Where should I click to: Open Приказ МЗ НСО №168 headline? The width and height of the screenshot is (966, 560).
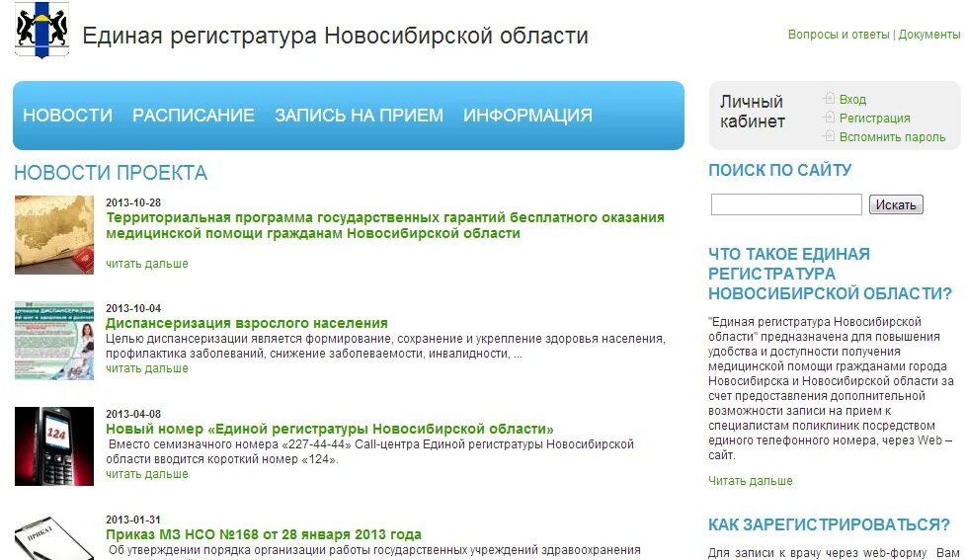[264, 534]
